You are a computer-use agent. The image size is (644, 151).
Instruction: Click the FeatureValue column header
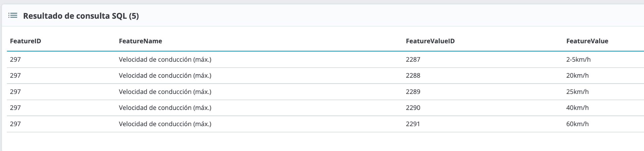click(x=587, y=41)
